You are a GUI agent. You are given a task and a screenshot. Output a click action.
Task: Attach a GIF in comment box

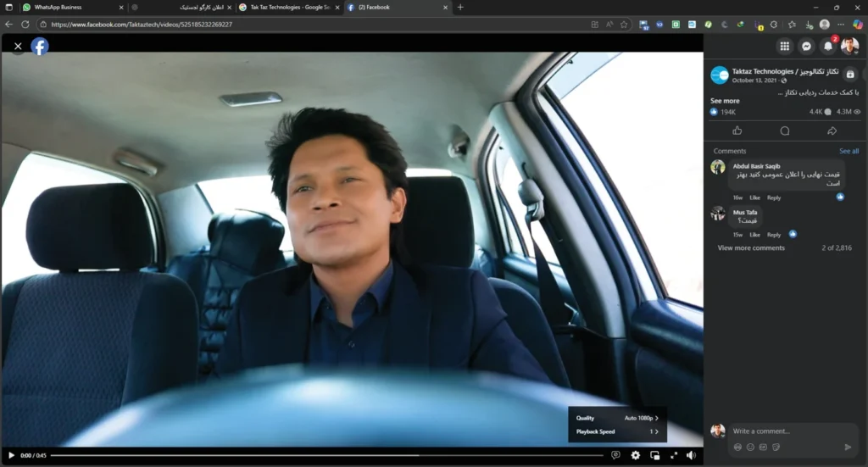click(764, 447)
